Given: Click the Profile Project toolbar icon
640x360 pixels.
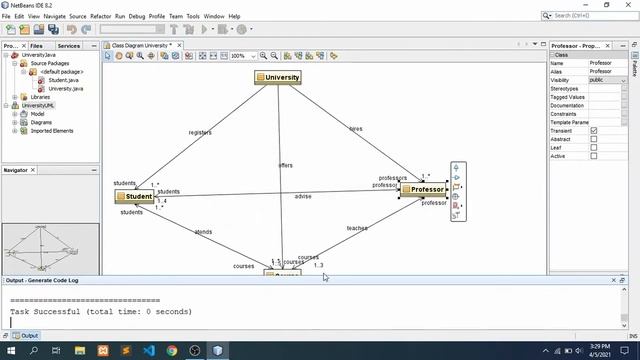Looking at the screenshot, I should [242, 29].
